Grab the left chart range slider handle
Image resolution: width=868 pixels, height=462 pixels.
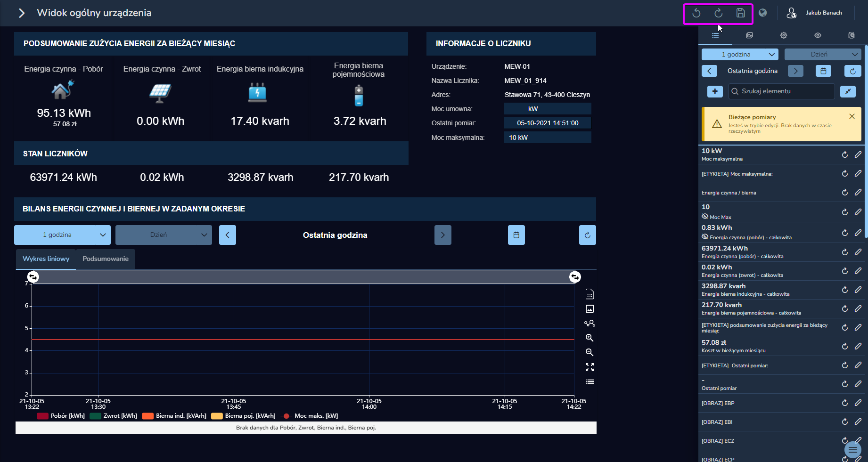pyautogui.click(x=33, y=277)
